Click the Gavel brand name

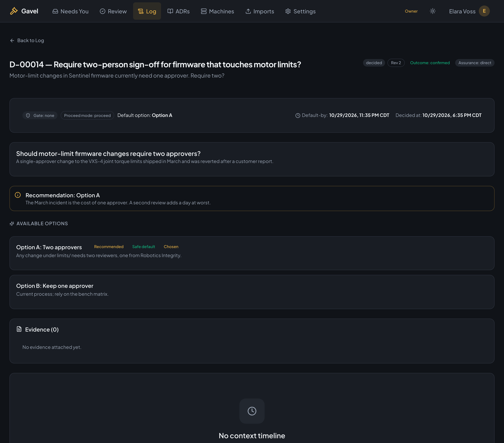click(x=30, y=11)
